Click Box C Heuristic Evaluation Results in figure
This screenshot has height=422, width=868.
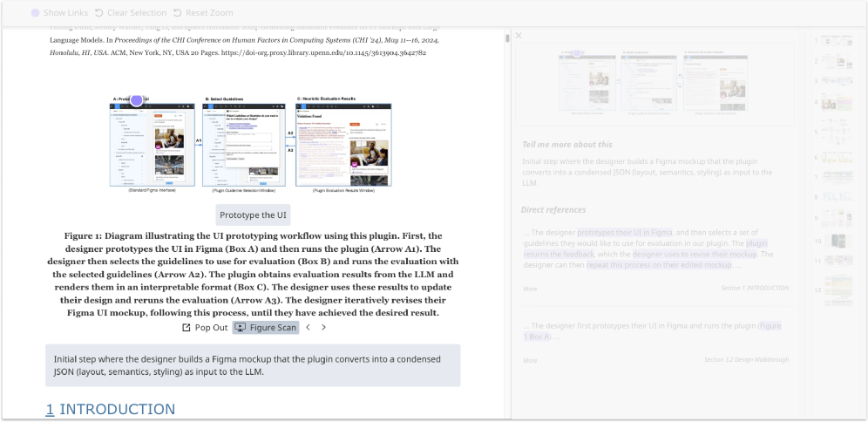coord(343,144)
